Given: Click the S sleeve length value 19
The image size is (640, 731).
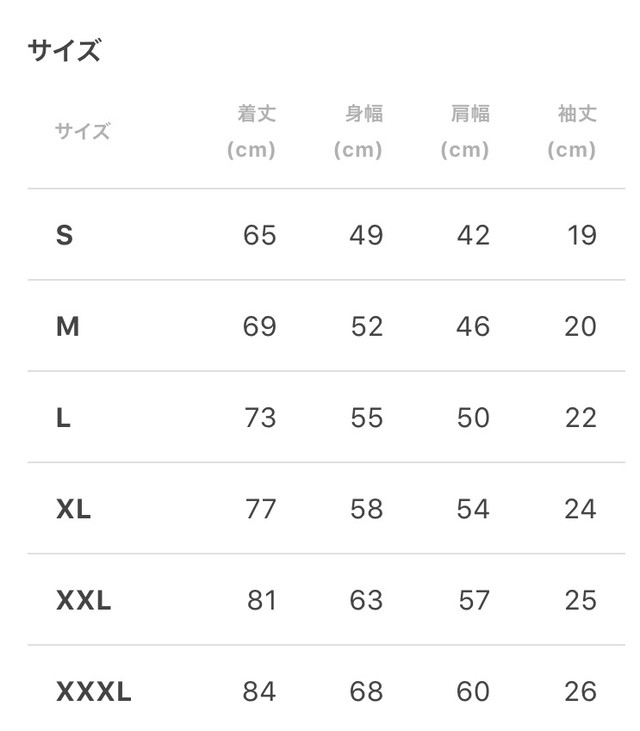Looking at the screenshot, I should point(582,235).
